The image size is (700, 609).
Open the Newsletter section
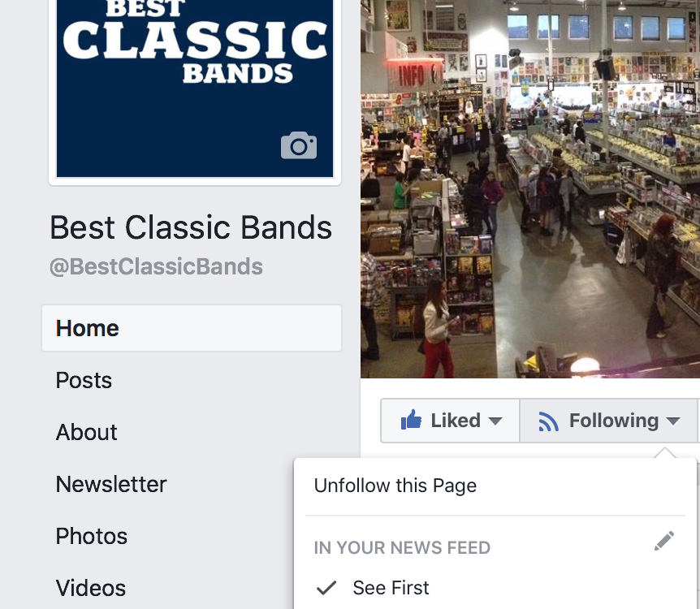coord(111,484)
